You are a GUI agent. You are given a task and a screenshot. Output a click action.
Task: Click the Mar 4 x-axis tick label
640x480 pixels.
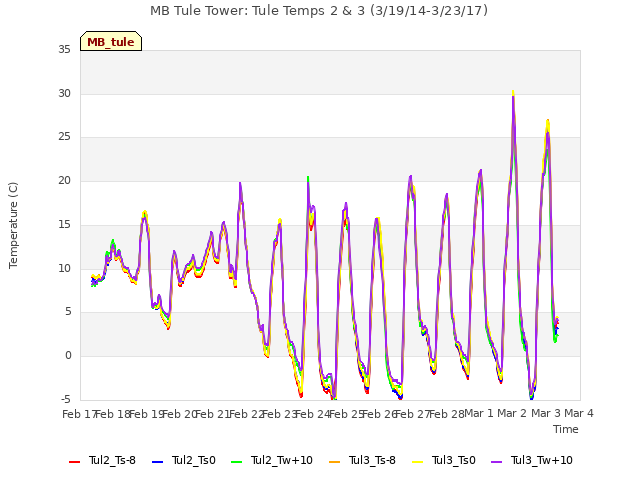tap(579, 414)
